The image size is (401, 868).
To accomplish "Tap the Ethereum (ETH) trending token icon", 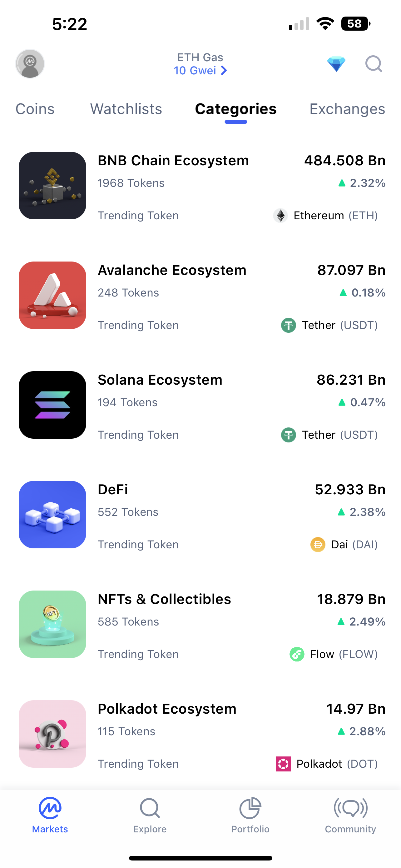I will click(280, 216).
